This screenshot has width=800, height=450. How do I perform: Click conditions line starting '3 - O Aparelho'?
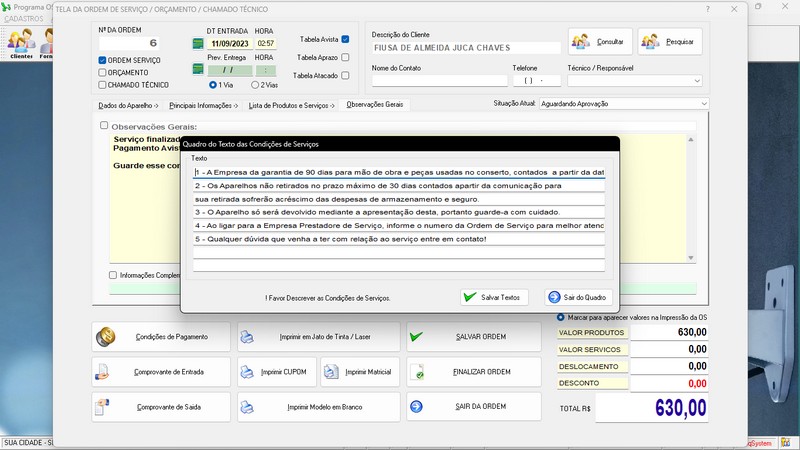399,212
